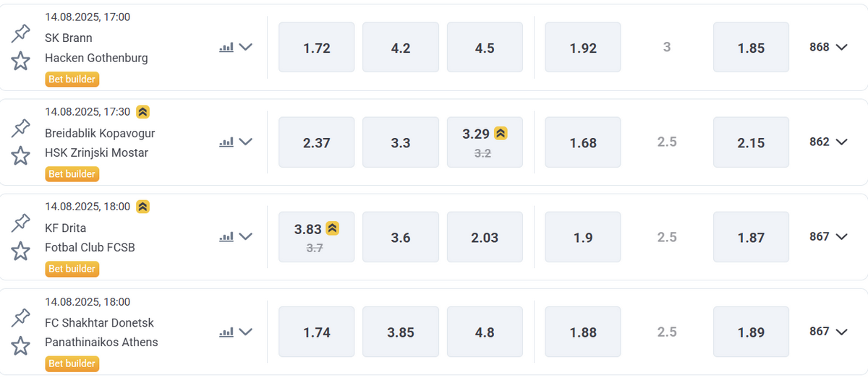
Task: Expand 867 markets for KF Drita match
Action: point(828,236)
